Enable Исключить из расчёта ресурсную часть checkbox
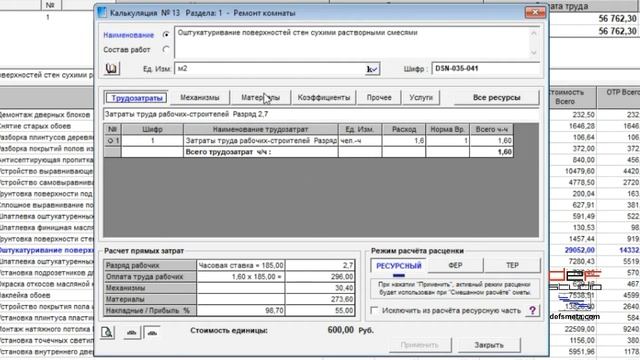The width and height of the screenshot is (640, 360). coord(374,310)
